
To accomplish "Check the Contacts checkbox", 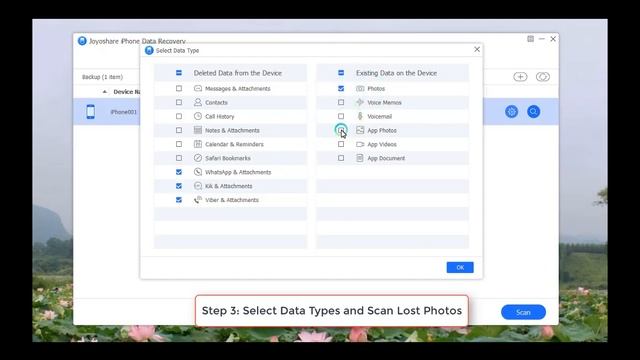I will [x=179, y=102].
